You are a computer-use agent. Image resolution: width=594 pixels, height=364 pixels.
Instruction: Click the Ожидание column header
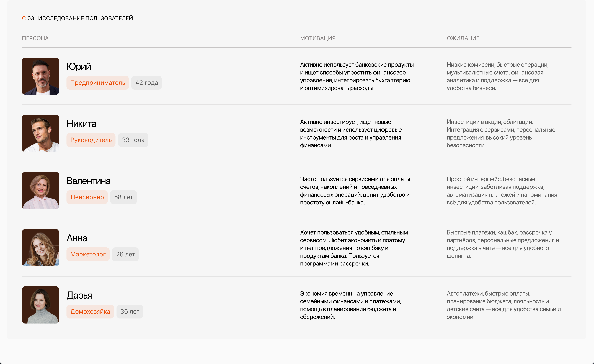[463, 38]
